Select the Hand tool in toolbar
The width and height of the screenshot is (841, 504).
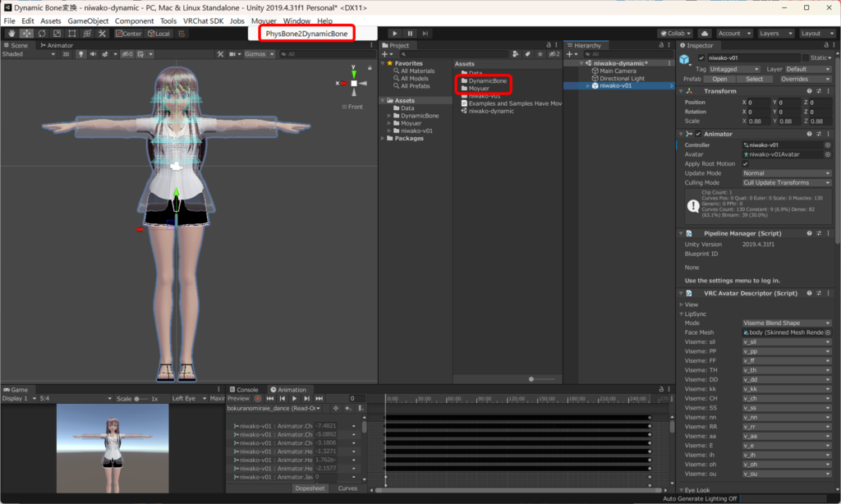11,34
